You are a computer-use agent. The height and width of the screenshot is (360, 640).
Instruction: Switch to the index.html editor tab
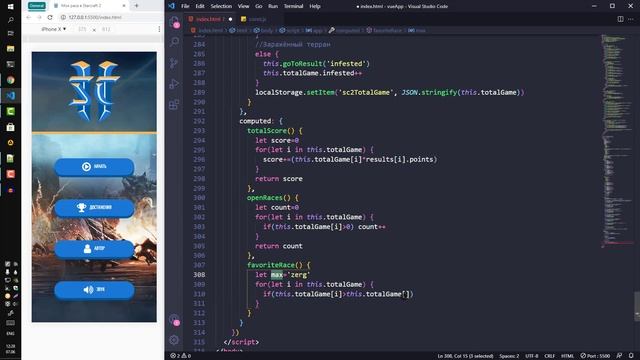[209, 19]
